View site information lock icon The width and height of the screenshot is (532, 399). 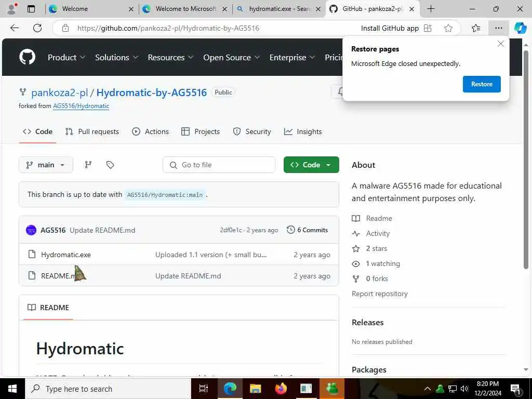(x=65, y=28)
